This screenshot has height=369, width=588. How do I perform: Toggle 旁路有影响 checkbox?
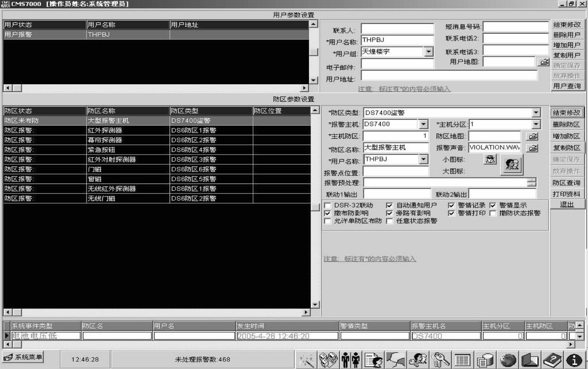(x=389, y=213)
